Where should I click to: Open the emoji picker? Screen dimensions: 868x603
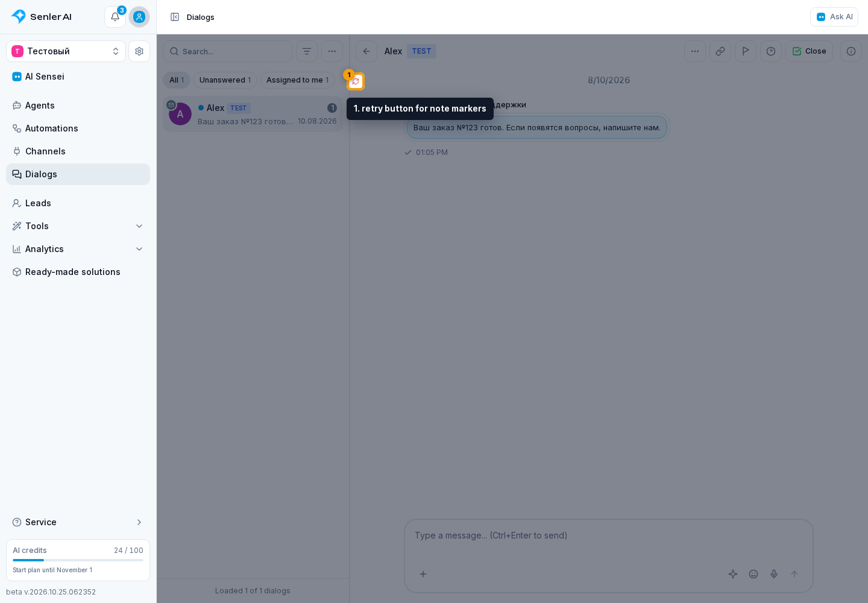753,574
